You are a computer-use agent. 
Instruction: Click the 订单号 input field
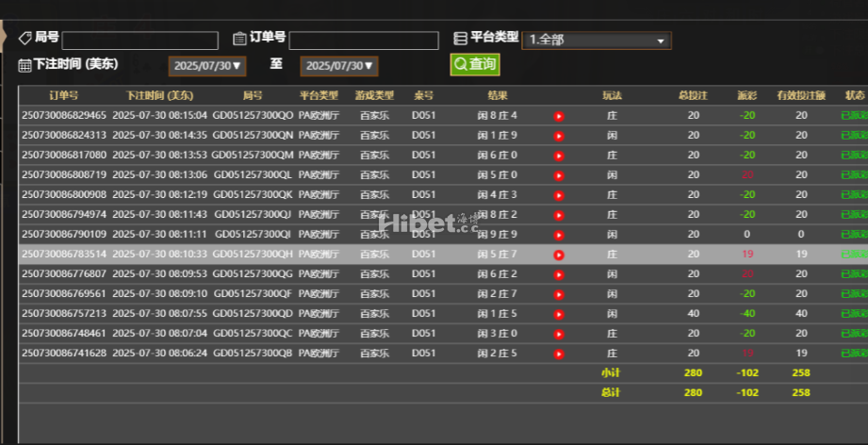pos(363,41)
